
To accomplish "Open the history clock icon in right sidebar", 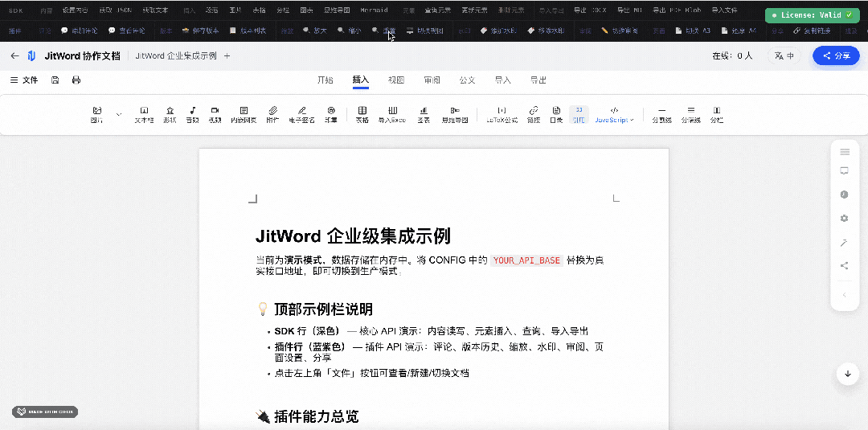I will point(845,195).
